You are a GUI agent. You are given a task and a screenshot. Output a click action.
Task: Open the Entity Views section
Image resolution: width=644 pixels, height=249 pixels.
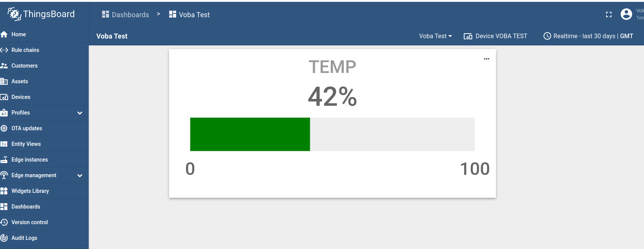coord(26,144)
